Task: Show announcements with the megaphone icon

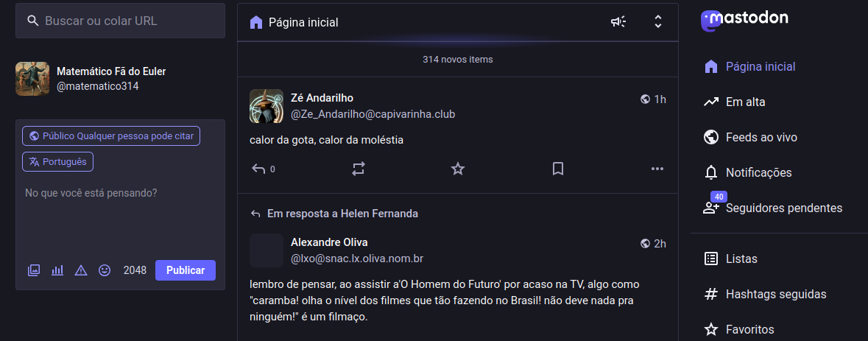Action: coord(618,22)
